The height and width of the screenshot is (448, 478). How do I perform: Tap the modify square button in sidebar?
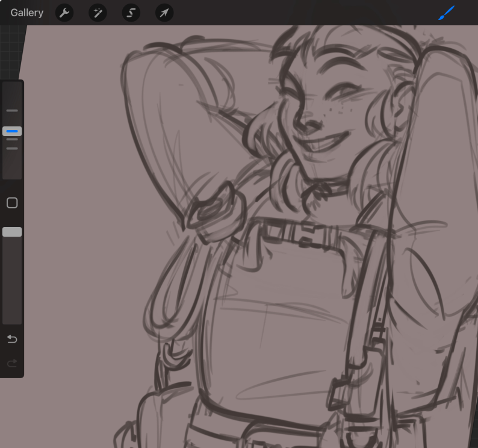tap(12, 203)
